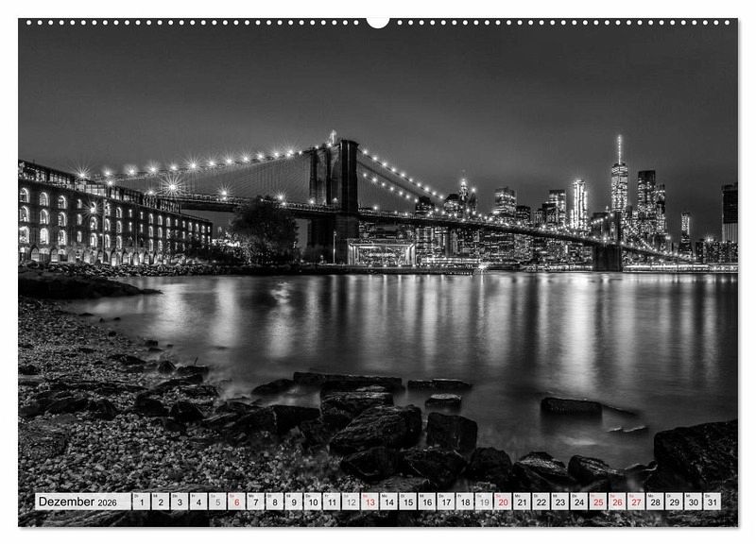Select the red holiday 25 cell
The width and height of the screenshot is (756, 545).
coord(598,502)
